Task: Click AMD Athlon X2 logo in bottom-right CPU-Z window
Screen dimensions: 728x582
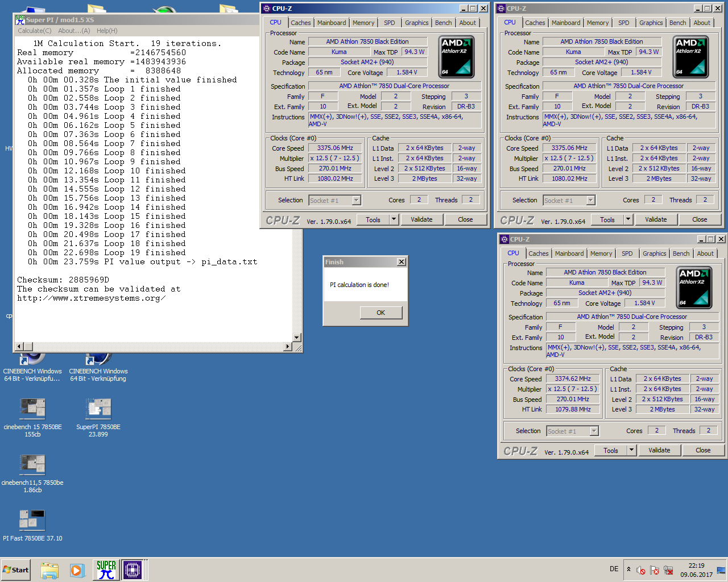Action: 694,287
